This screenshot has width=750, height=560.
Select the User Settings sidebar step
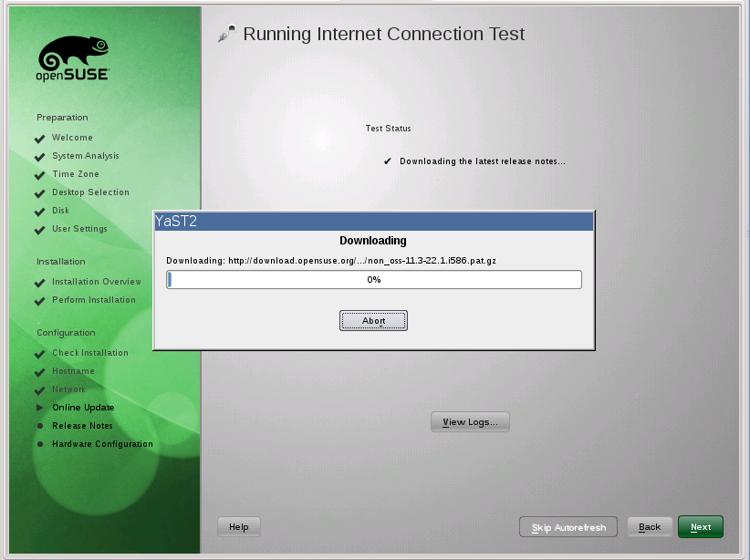point(79,229)
